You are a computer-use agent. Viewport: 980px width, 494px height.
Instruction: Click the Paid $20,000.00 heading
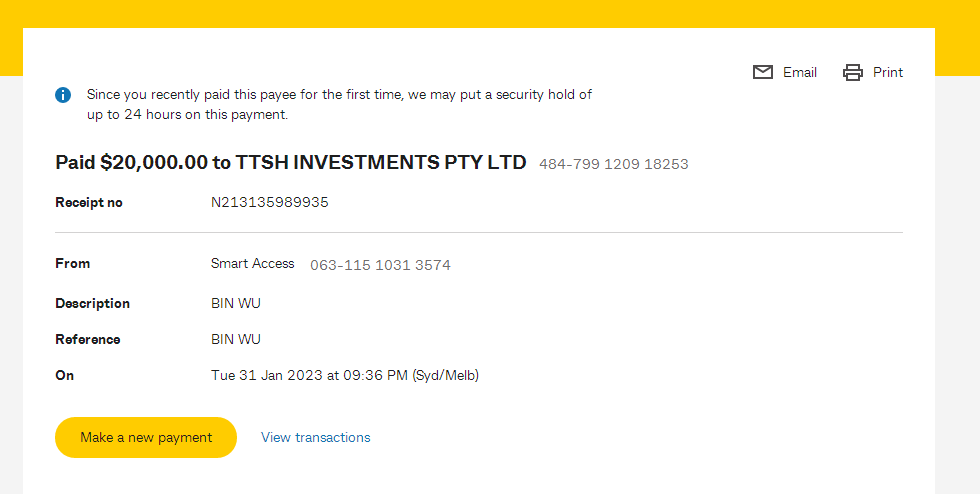coord(291,163)
